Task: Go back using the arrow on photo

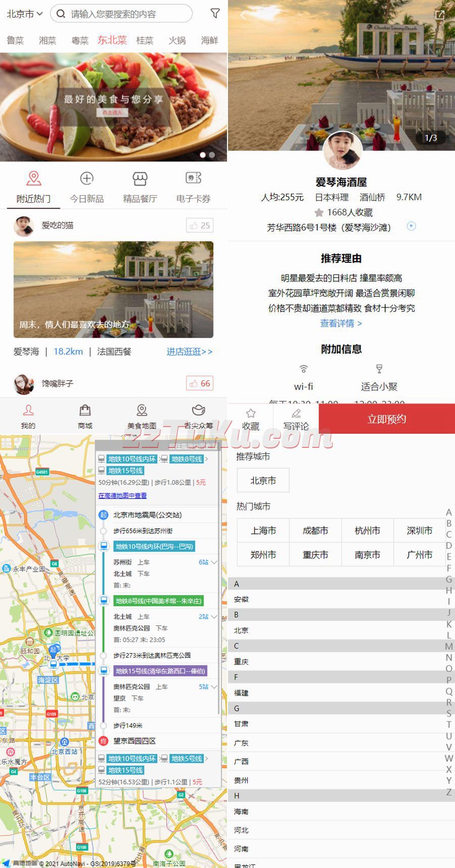Action: tap(243, 15)
